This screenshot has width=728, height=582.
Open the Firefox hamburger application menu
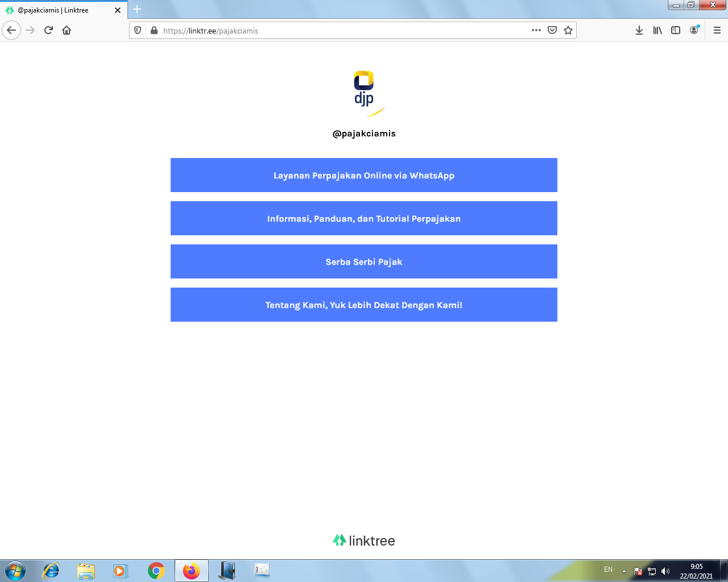coord(717,30)
